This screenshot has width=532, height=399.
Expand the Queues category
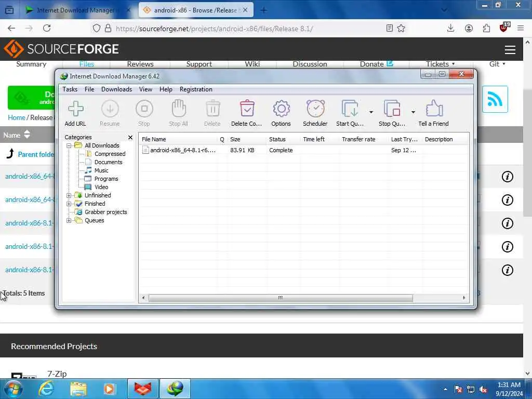(x=69, y=220)
